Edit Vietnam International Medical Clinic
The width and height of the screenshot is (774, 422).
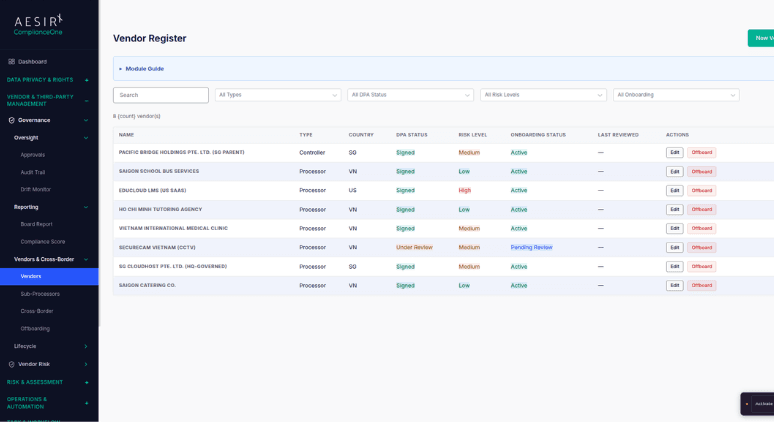coord(675,229)
